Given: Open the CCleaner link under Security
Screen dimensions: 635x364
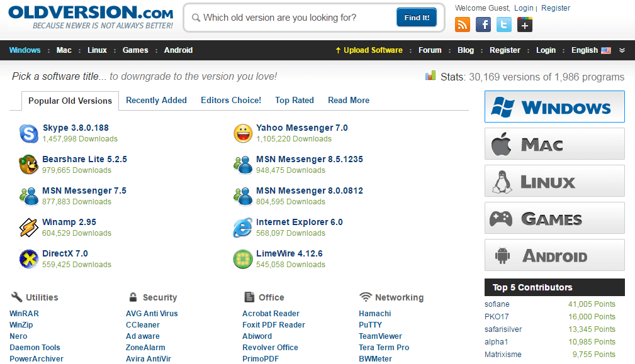Looking at the screenshot, I should 143,325.
